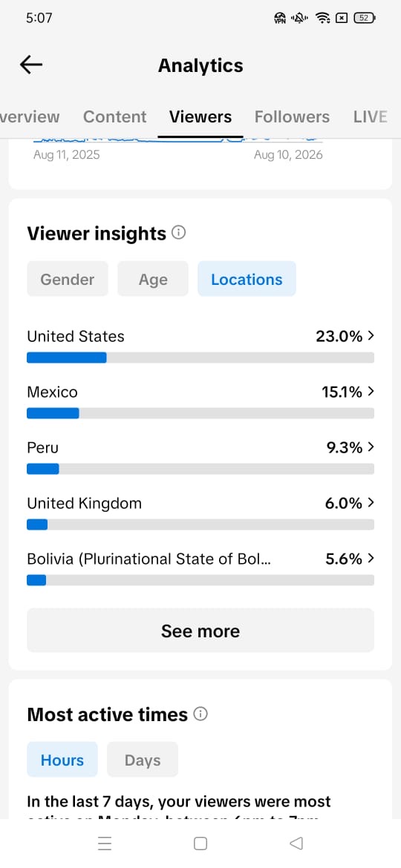
Task: Expand Peru location chevron
Action: tap(371, 447)
